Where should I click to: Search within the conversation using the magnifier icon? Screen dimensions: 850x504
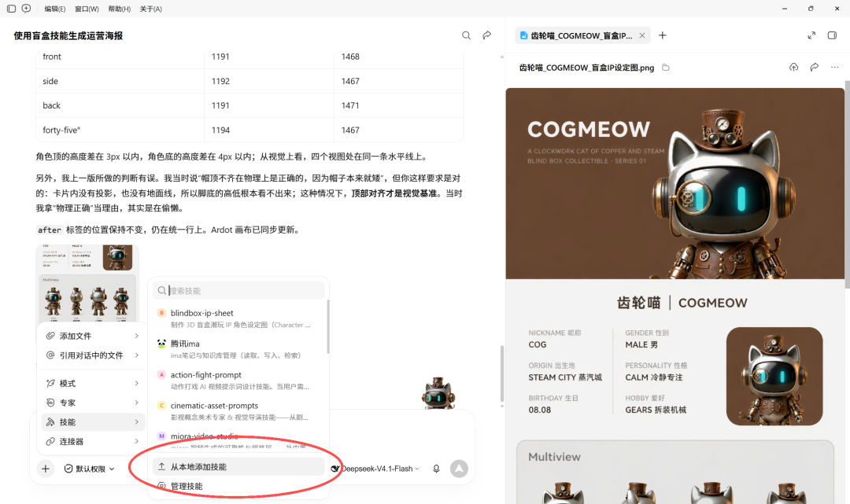pyautogui.click(x=466, y=35)
